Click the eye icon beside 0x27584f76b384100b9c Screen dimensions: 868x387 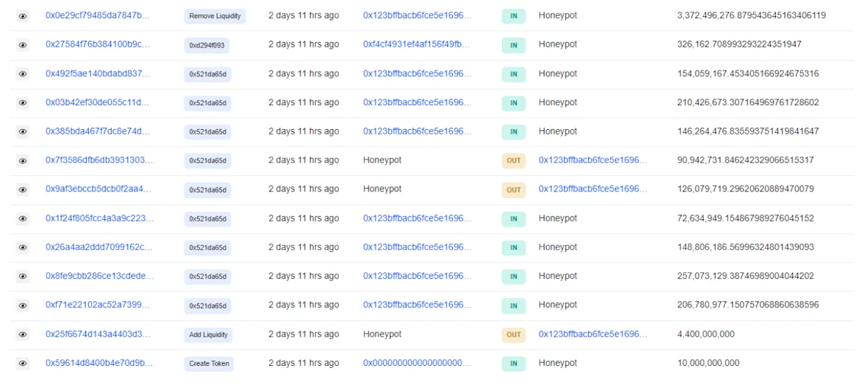tap(22, 45)
